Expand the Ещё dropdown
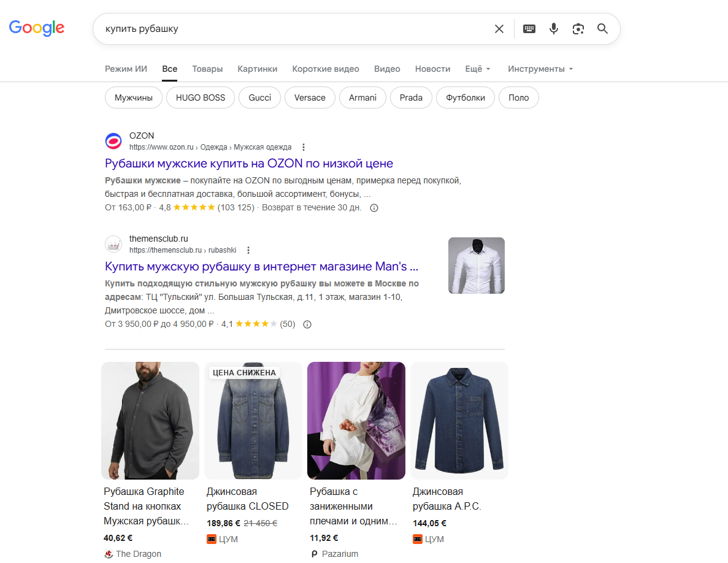 pyautogui.click(x=478, y=69)
